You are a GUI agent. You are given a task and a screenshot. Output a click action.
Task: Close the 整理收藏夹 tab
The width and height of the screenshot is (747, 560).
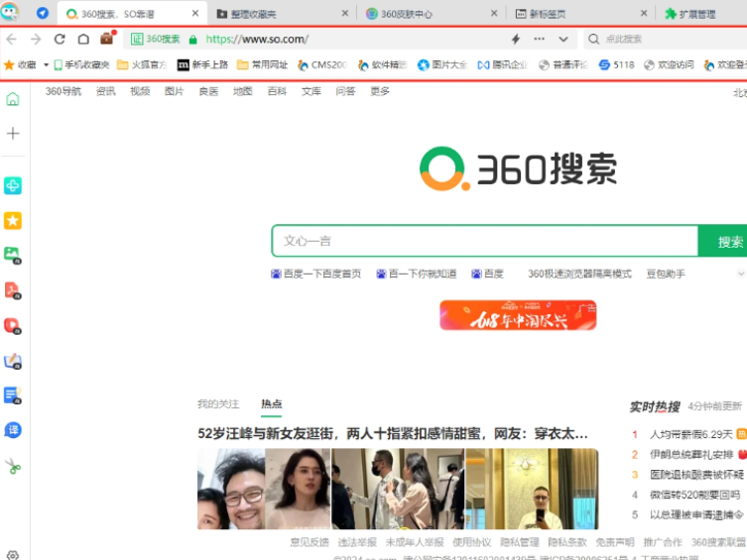(x=345, y=13)
